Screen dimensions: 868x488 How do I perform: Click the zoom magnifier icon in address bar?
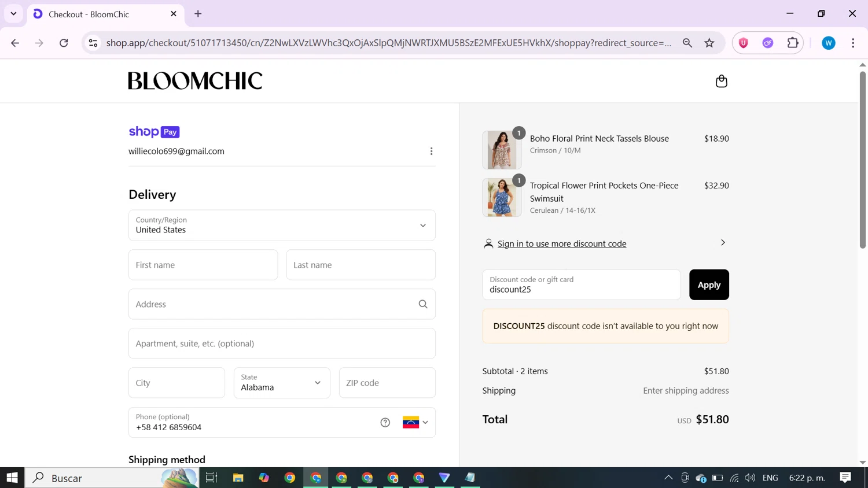click(687, 43)
